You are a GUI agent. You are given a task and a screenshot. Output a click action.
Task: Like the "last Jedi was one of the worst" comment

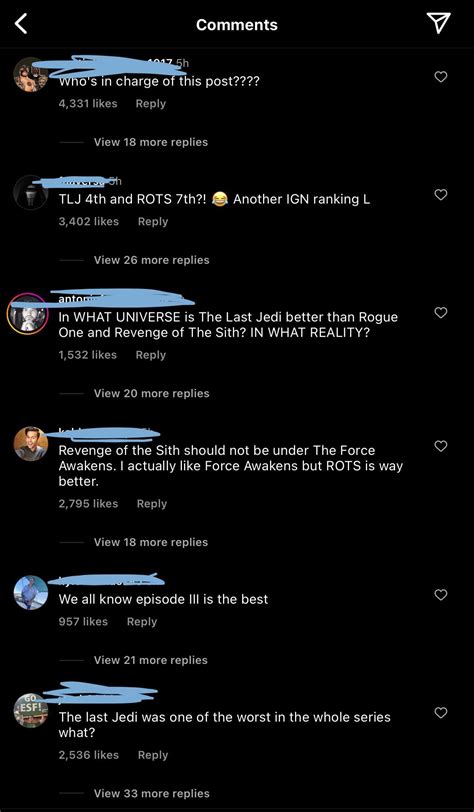(x=440, y=713)
